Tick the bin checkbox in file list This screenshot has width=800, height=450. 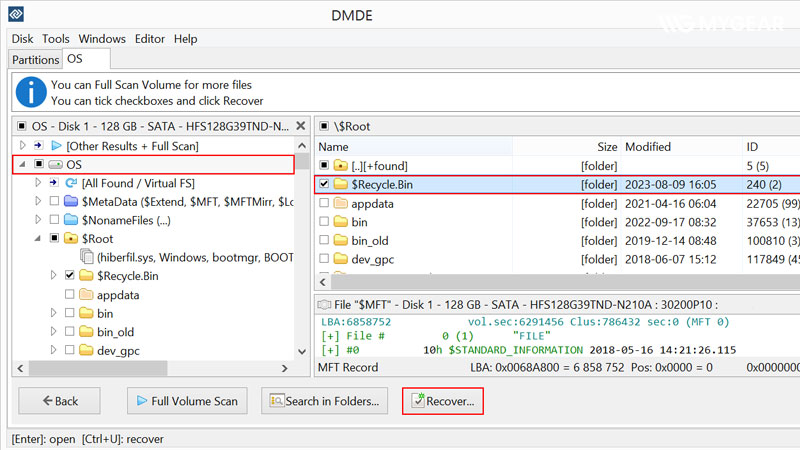(x=324, y=221)
